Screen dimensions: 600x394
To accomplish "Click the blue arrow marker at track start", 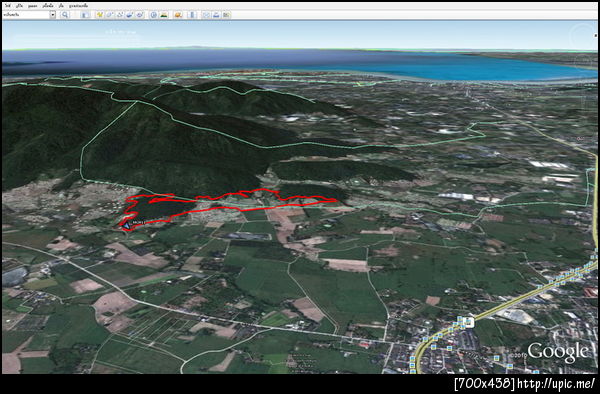I will click(127, 226).
